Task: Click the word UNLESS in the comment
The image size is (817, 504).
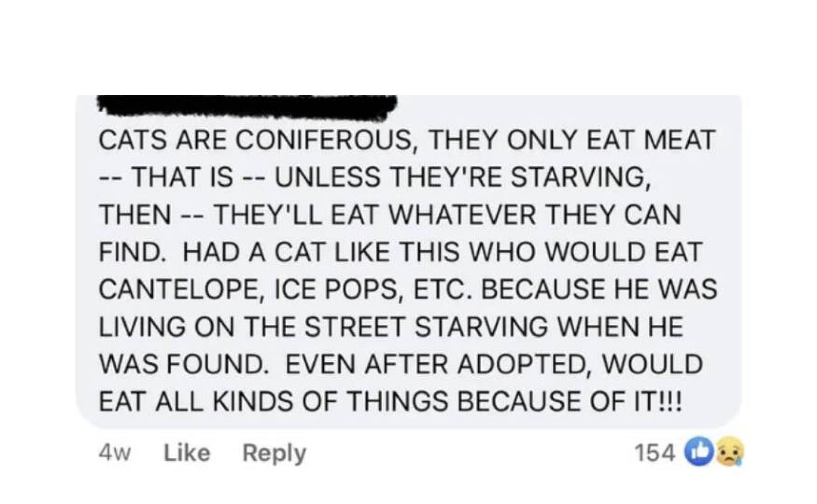Action: (328, 177)
